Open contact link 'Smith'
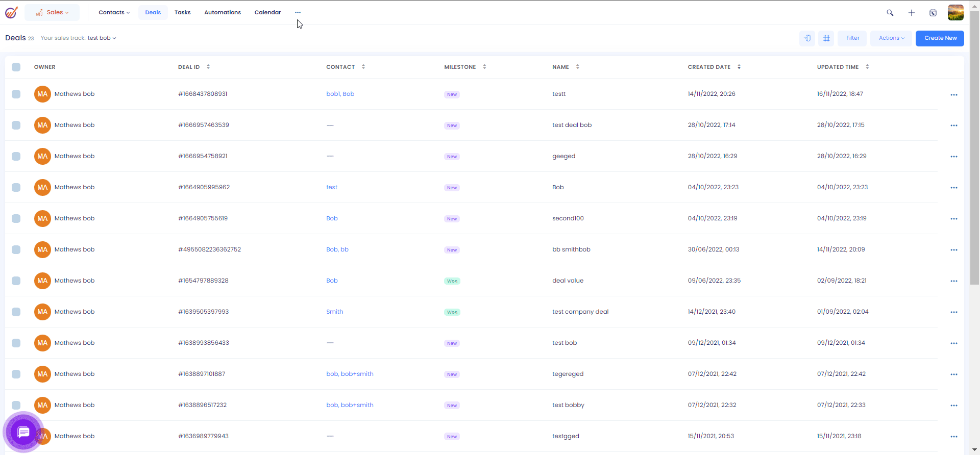 click(335, 312)
